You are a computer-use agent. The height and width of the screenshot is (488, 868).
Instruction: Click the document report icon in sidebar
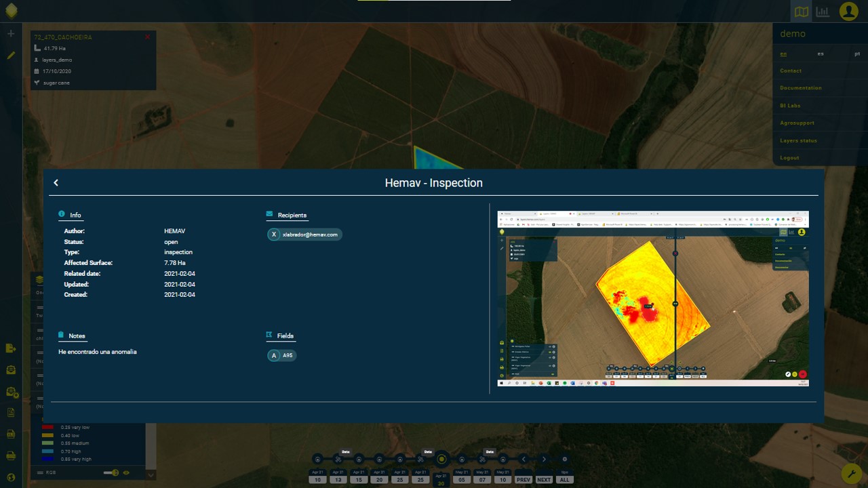pos(11,413)
